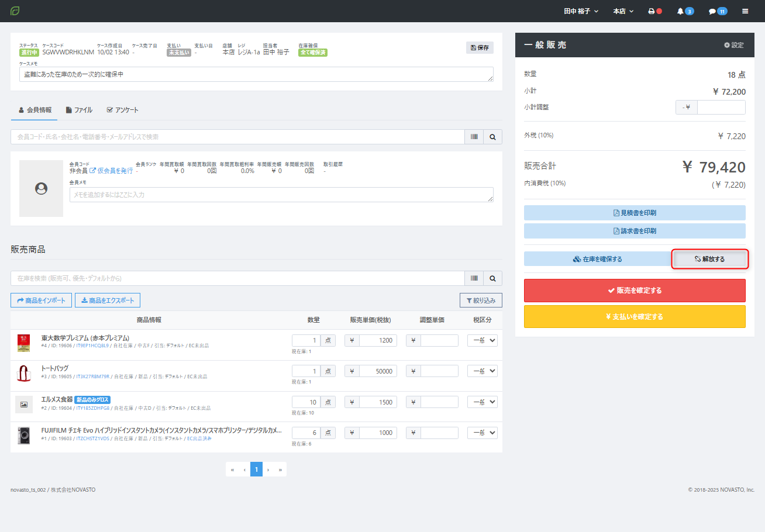Open the hamburger menu icon
This screenshot has height=532, width=765.
pos(745,11)
